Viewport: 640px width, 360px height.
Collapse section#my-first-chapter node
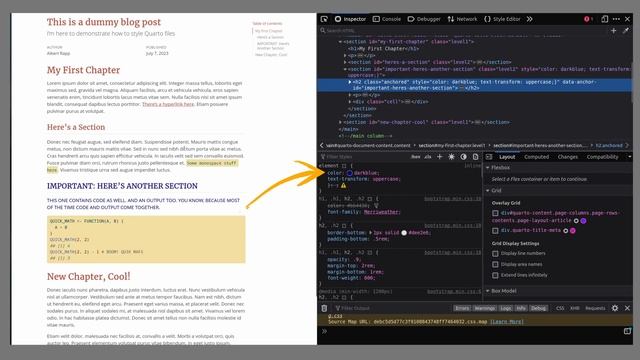pyautogui.click(x=340, y=42)
